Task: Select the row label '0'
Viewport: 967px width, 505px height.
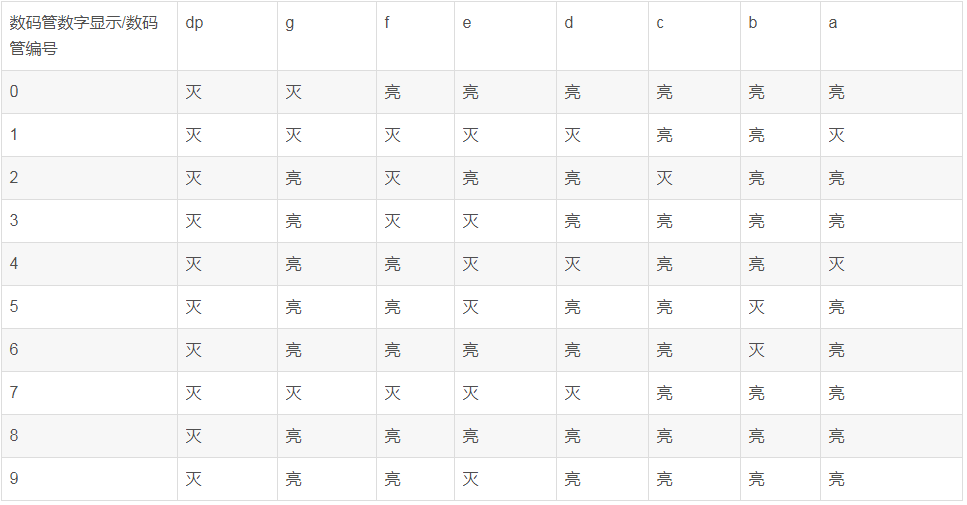Action: pos(14,92)
